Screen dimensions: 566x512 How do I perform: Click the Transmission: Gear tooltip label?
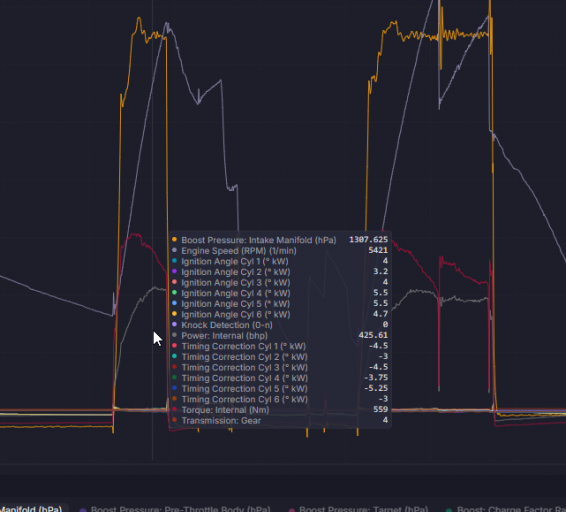[x=221, y=420]
